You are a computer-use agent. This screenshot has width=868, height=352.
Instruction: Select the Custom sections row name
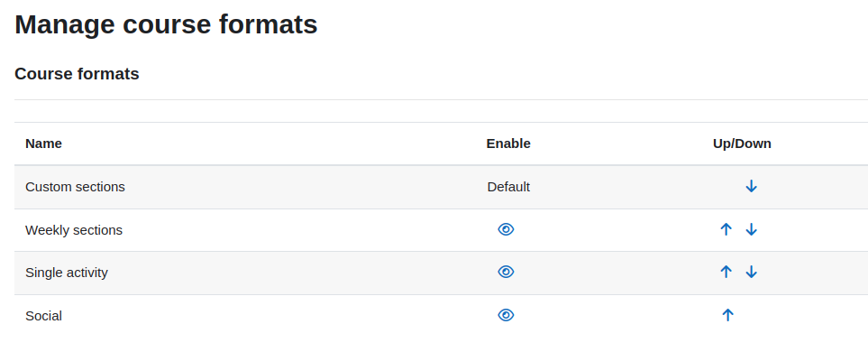click(x=76, y=187)
